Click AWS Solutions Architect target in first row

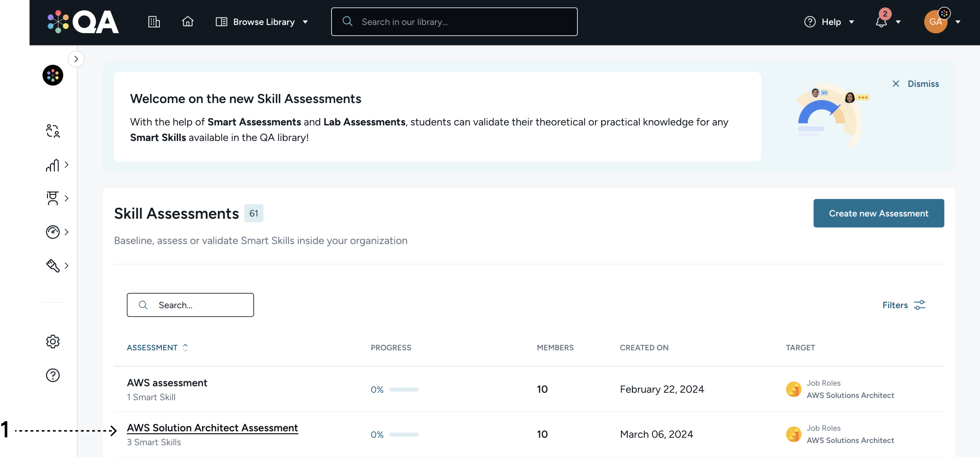click(x=850, y=395)
